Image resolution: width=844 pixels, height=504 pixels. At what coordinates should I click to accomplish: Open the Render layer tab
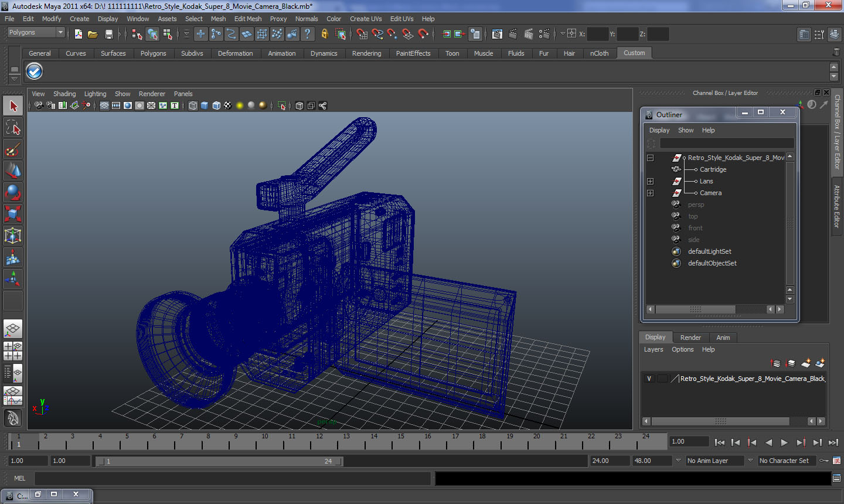tap(690, 338)
